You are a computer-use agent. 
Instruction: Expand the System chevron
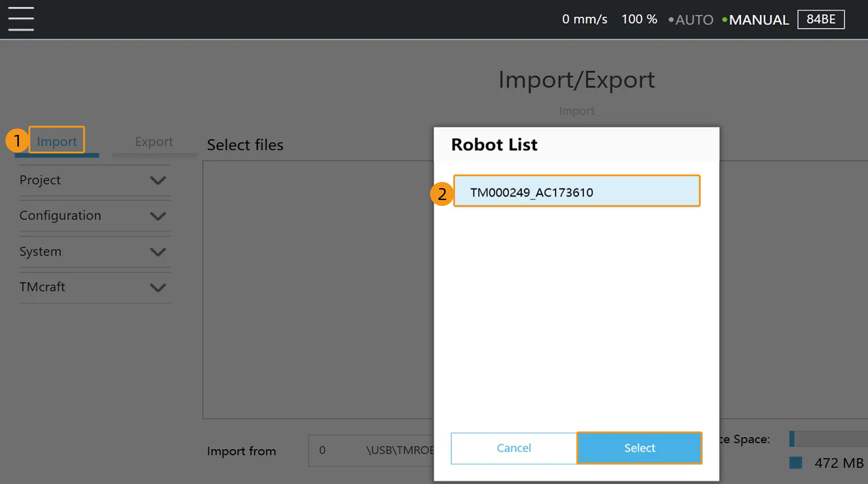pyautogui.click(x=158, y=252)
